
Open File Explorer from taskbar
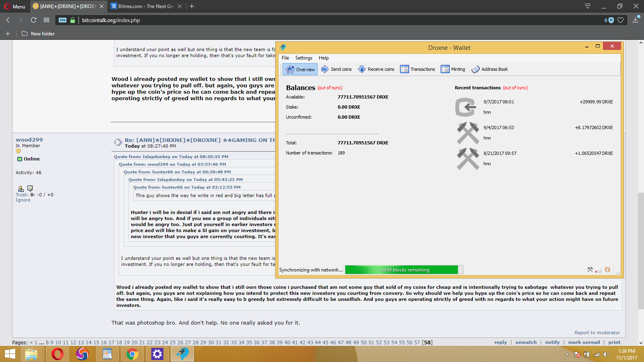[x=31, y=354]
